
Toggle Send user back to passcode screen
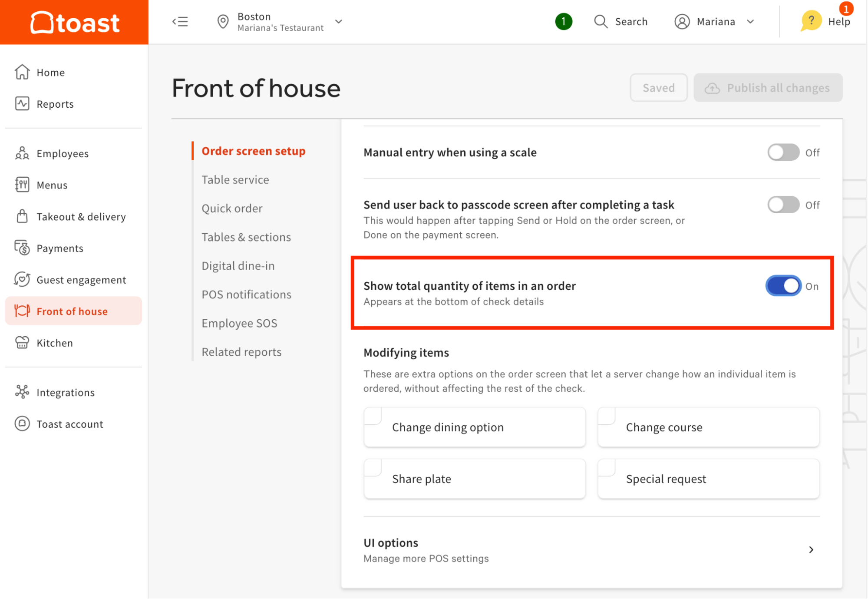[783, 205]
